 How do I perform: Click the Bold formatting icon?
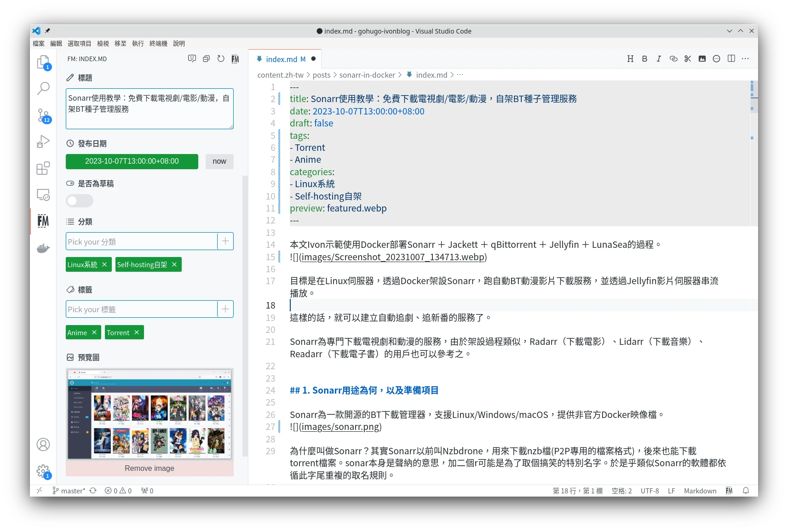click(x=644, y=59)
